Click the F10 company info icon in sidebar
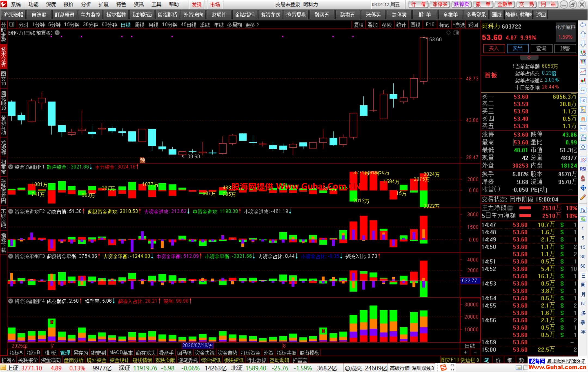Image resolution: width=588 pixels, height=372 pixels. (583, 100)
